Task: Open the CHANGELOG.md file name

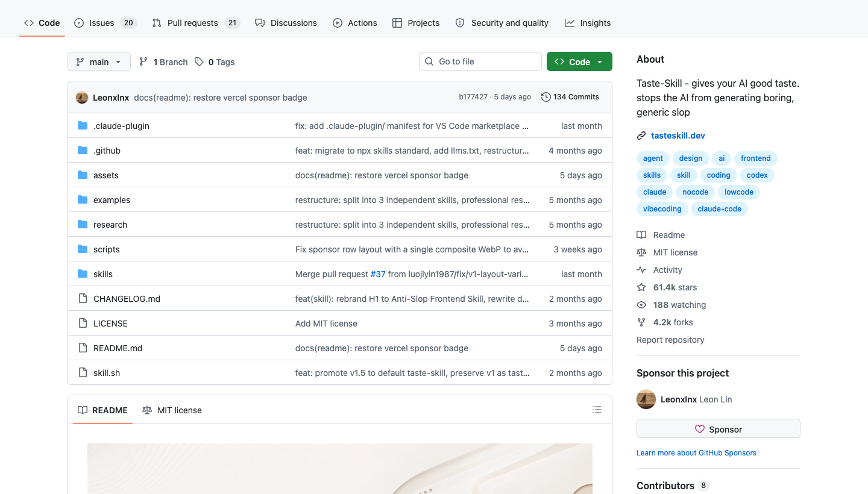Action: pyautogui.click(x=127, y=299)
